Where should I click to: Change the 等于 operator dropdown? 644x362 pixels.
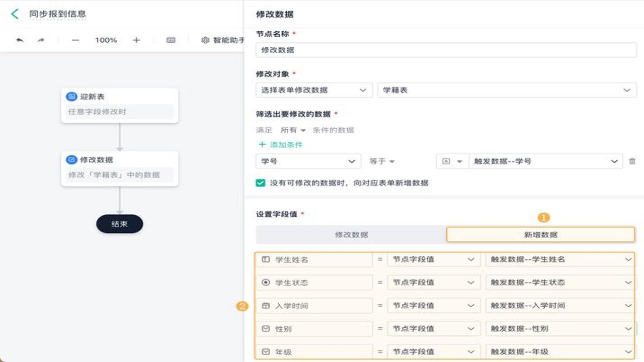point(382,161)
